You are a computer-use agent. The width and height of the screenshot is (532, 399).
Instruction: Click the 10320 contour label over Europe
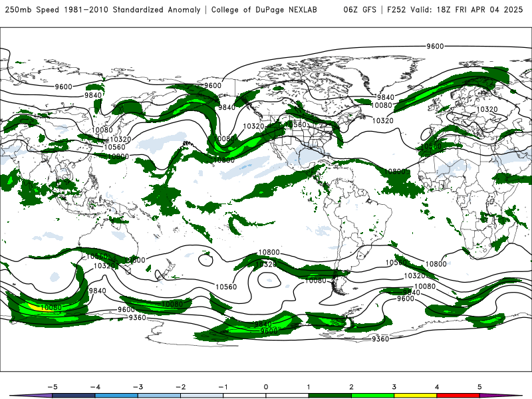[x=487, y=109]
